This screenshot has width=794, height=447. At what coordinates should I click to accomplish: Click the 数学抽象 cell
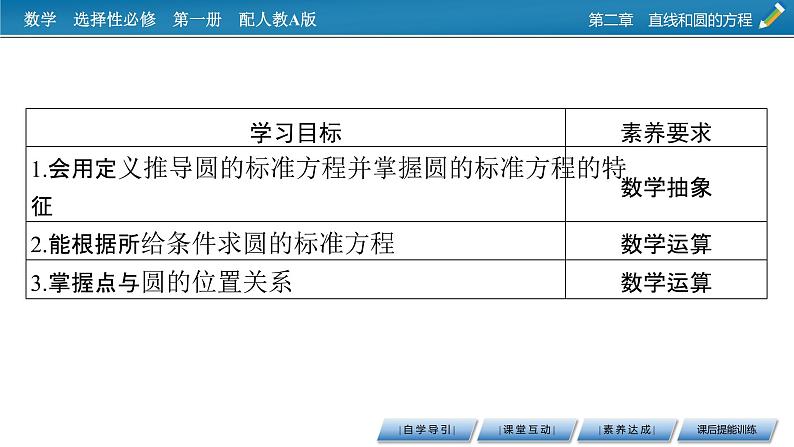pyautogui.click(x=665, y=189)
